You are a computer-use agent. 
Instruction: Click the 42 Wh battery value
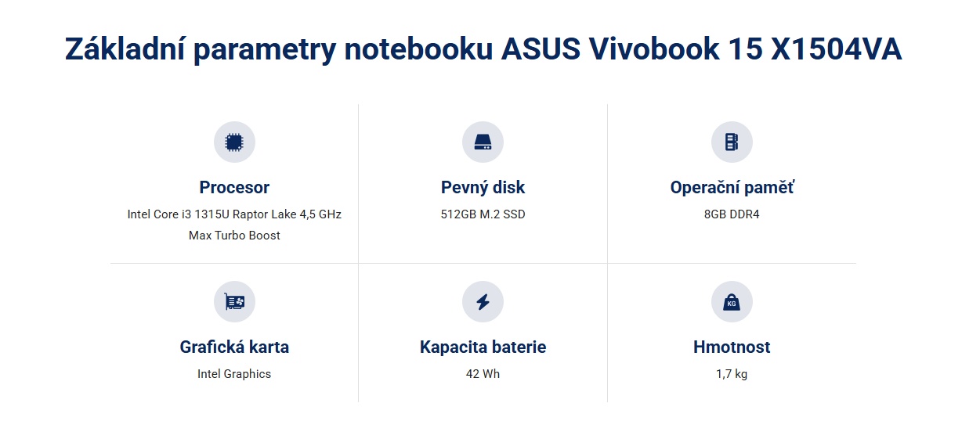(483, 374)
